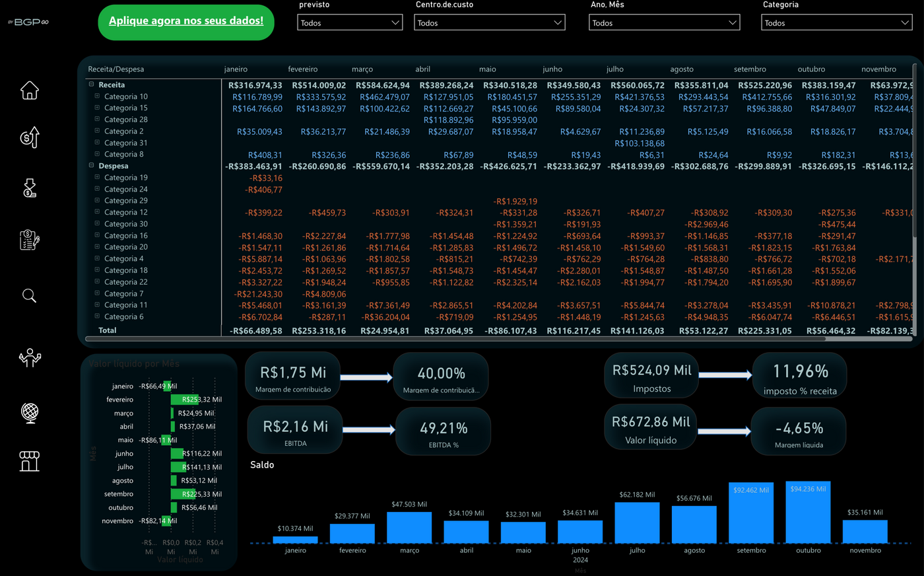Screen dimensions: 924x576
Task: Click the BGP logo
Action: tap(28, 22)
